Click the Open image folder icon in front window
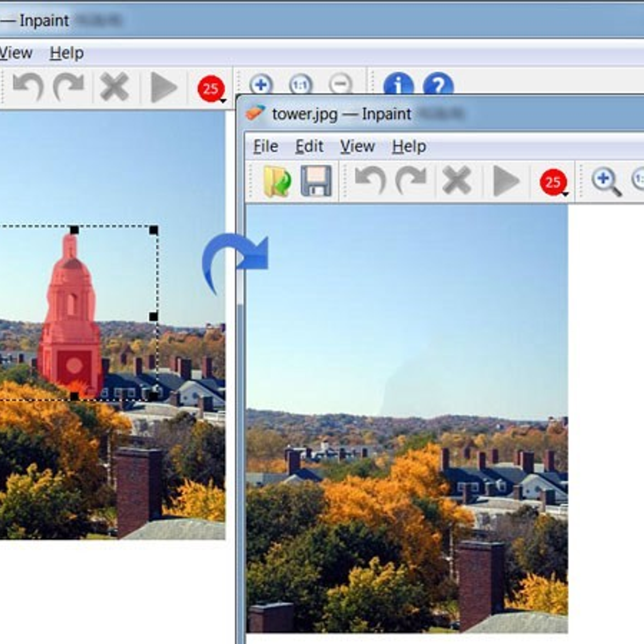Image resolution: width=644 pixels, height=644 pixels. 277,181
